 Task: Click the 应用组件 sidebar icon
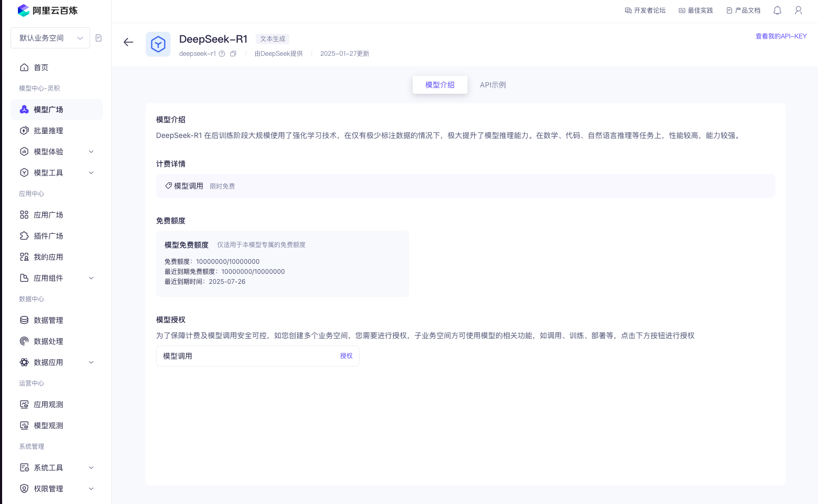[24, 278]
